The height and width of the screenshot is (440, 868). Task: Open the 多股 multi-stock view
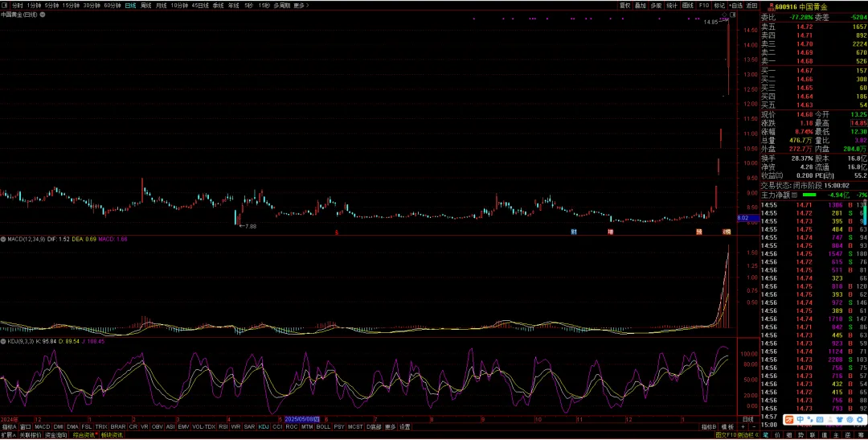click(x=656, y=6)
